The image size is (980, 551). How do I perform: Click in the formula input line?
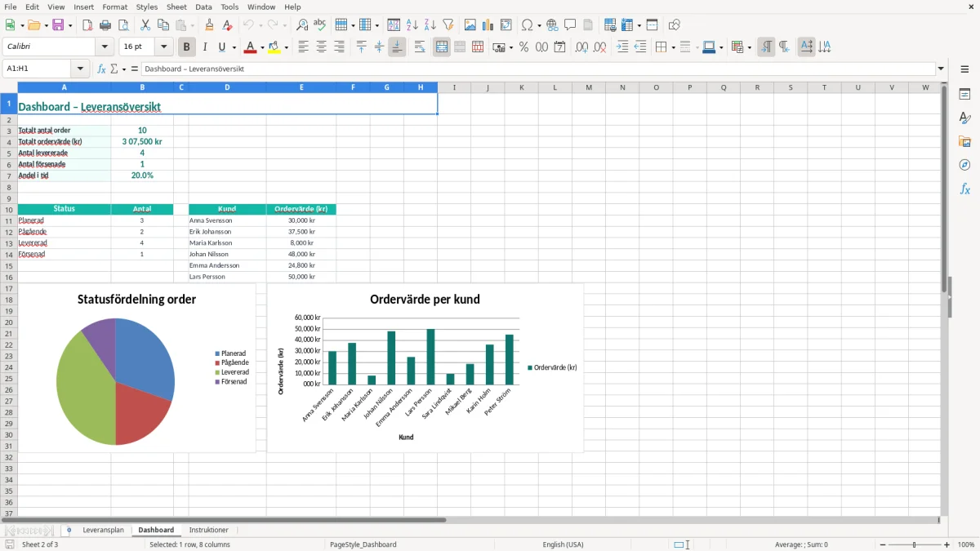click(x=538, y=69)
